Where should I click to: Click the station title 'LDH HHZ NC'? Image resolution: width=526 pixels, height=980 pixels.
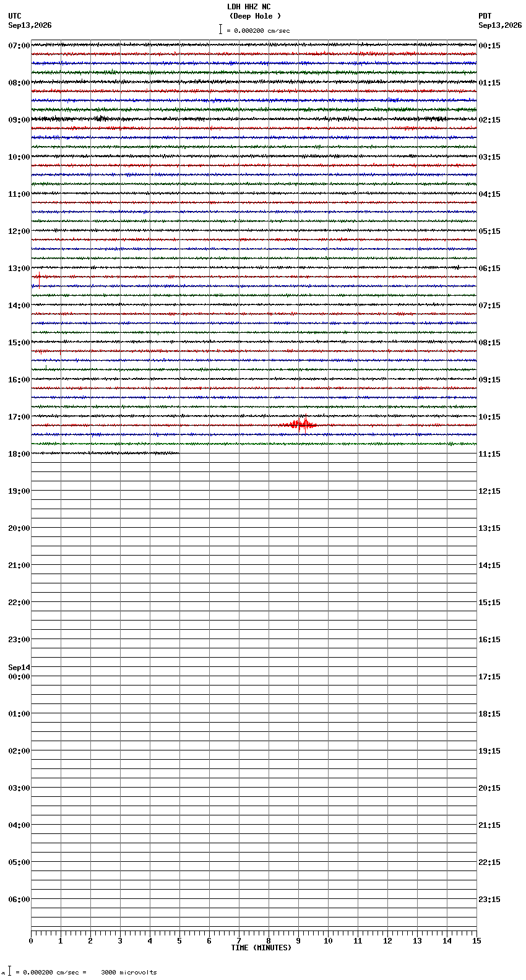[249, 7]
